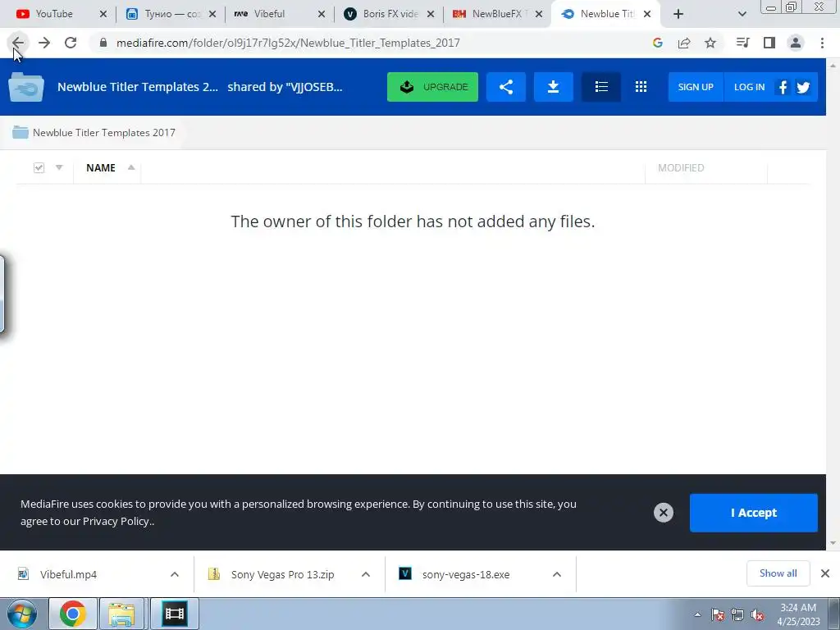
Task: Open the Windows Start menu
Action: [x=22, y=614]
